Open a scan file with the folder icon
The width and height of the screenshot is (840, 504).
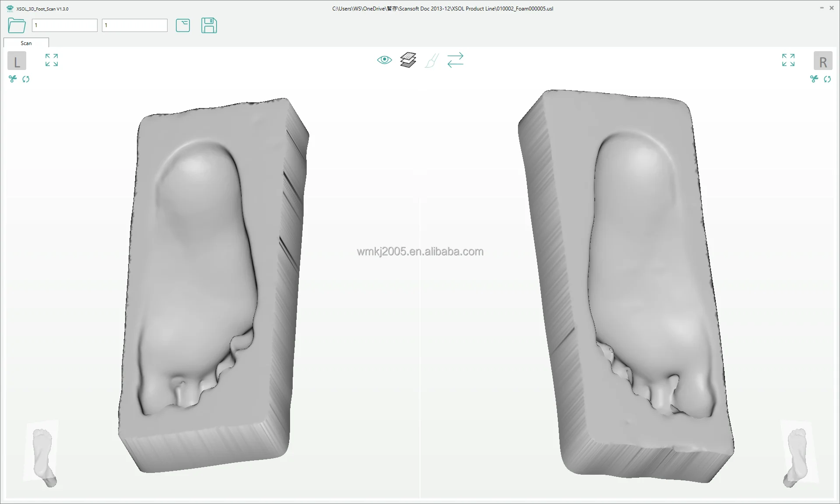(16, 26)
